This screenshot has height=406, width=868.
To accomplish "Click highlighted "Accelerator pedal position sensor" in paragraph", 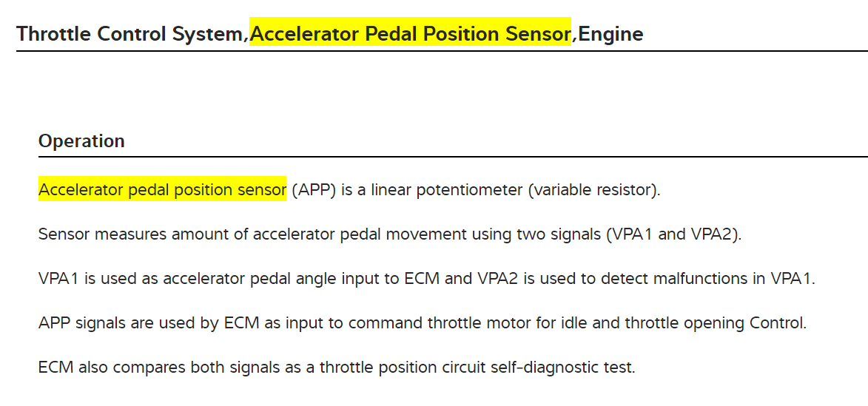I will pos(162,190).
